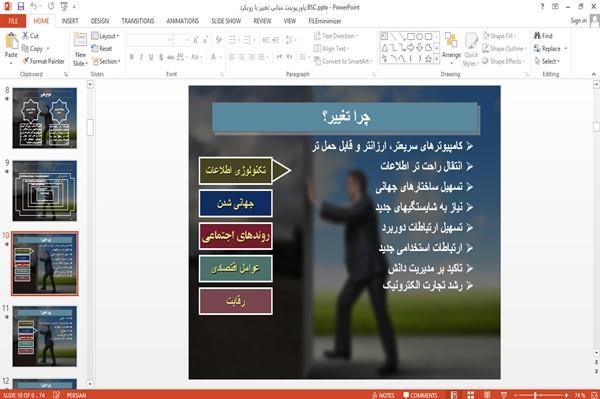Open the Find tool in Editing group
Image resolution: width=600 pixels, height=399 pixels.
tap(543, 36)
